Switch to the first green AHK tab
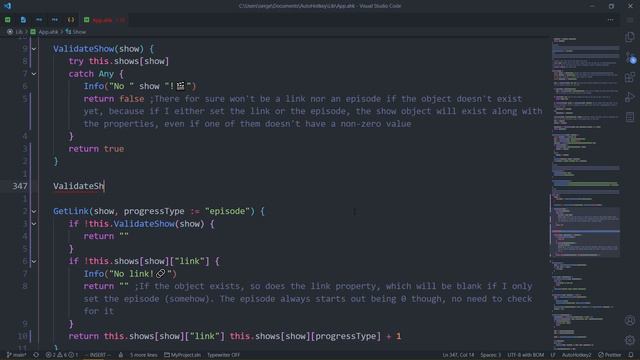 (x=8, y=20)
